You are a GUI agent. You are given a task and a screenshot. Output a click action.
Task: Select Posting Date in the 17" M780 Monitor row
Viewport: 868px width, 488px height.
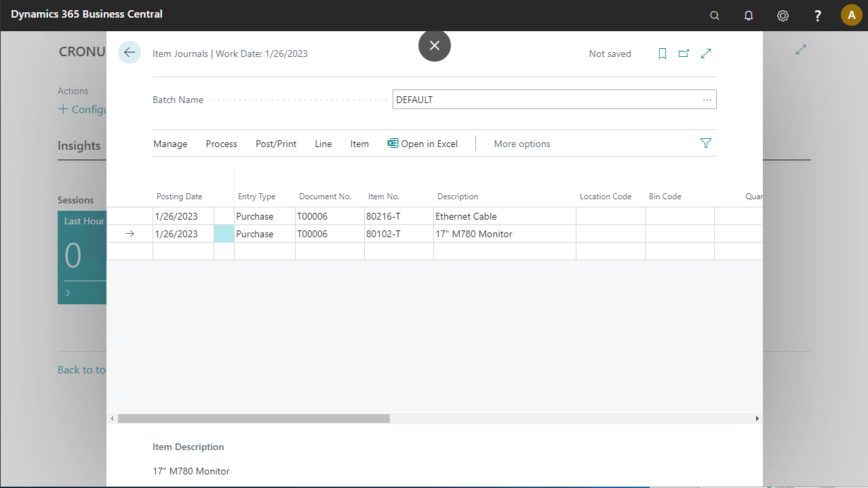click(183, 234)
